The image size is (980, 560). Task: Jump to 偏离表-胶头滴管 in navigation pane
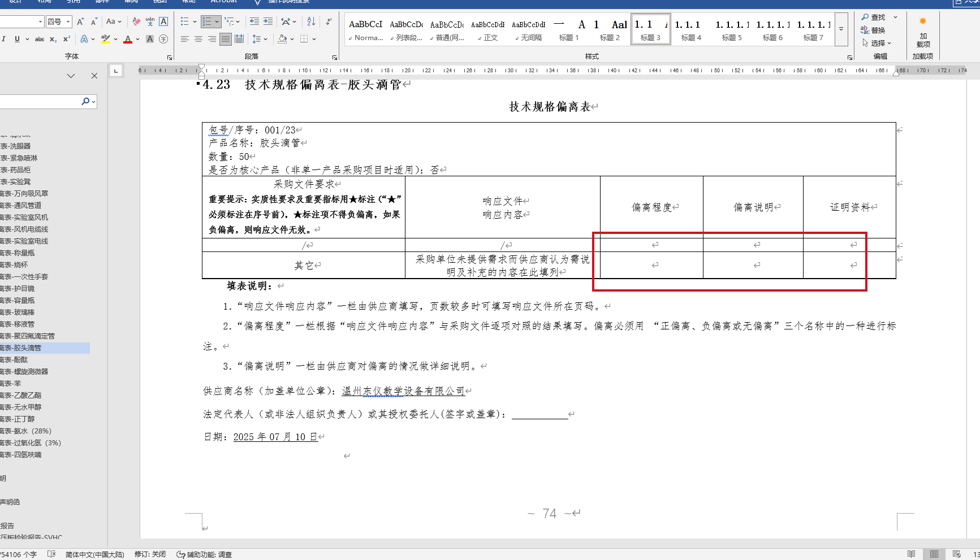click(45, 348)
